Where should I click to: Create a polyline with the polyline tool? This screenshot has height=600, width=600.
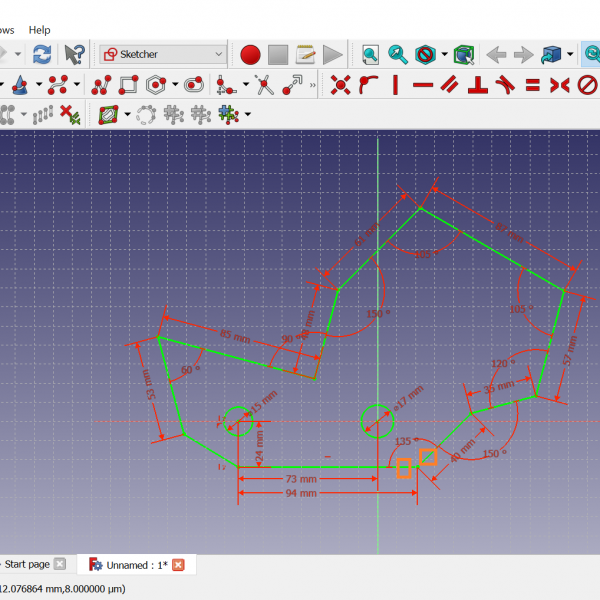tap(101, 85)
